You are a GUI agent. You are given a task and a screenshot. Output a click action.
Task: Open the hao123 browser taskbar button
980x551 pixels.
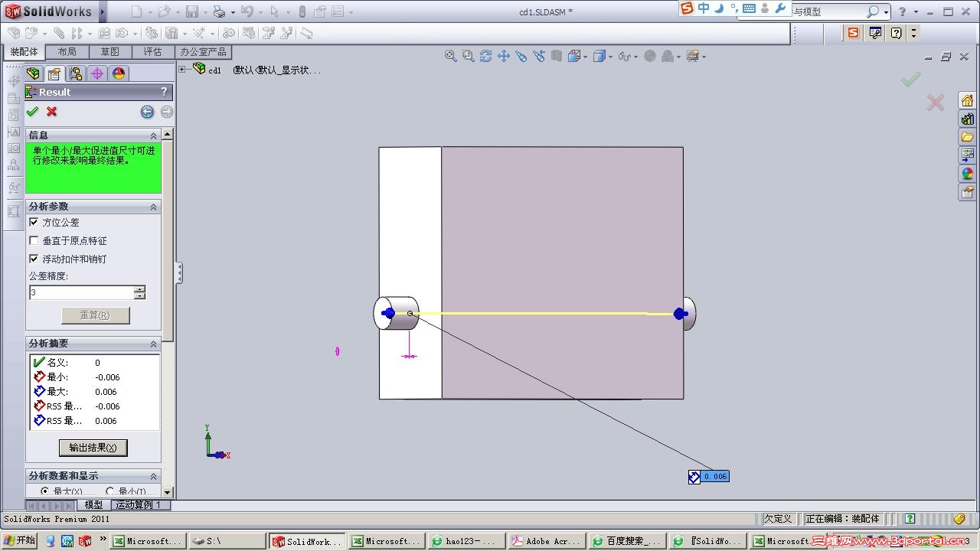[x=465, y=541]
